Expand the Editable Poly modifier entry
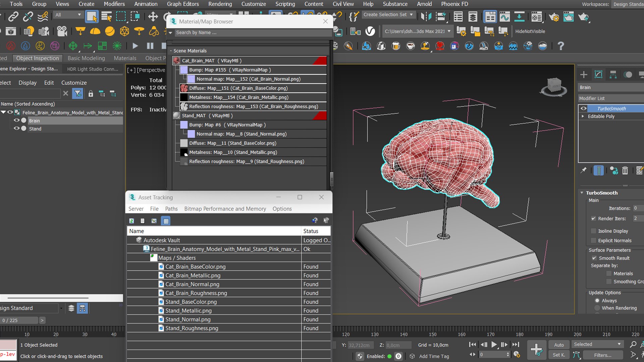Viewport: 644px width, 362px height. 583,116
